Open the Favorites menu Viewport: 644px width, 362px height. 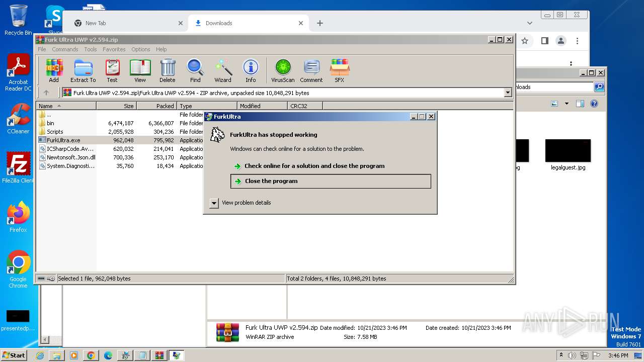point(114,49)
